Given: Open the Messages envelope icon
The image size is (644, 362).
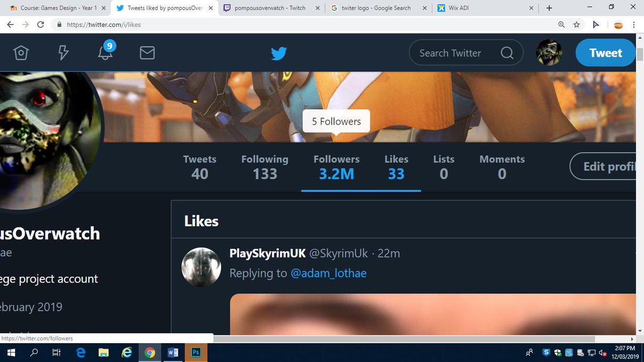Looking at the screenshot, I should (147, 53).
